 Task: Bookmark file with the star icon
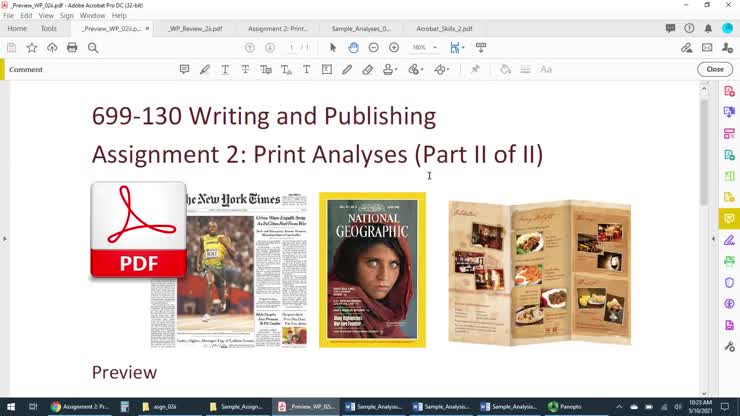click(x=32, y=48)
